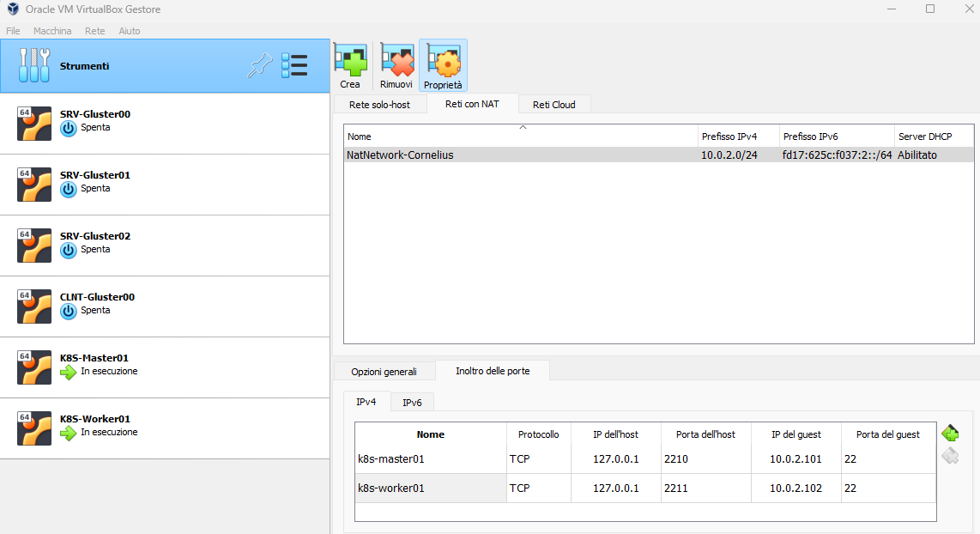Click the power status icon next to K8S-Worker01
This screenshot has height=534, width=980.
click(x=69, y=434)
